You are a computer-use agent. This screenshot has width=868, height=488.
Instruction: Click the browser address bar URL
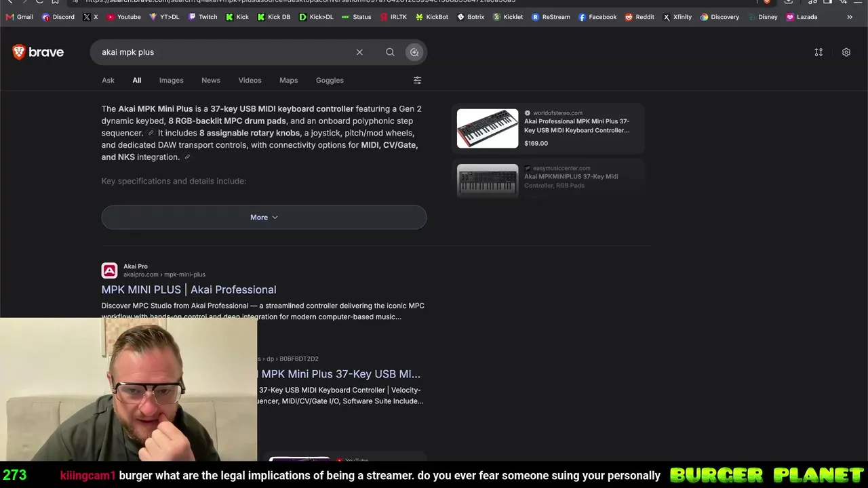pyautogui.click(x=300, y=1)
